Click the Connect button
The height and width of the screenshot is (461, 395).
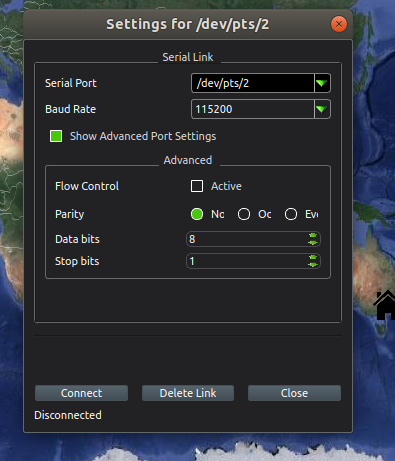pos(81,393)
